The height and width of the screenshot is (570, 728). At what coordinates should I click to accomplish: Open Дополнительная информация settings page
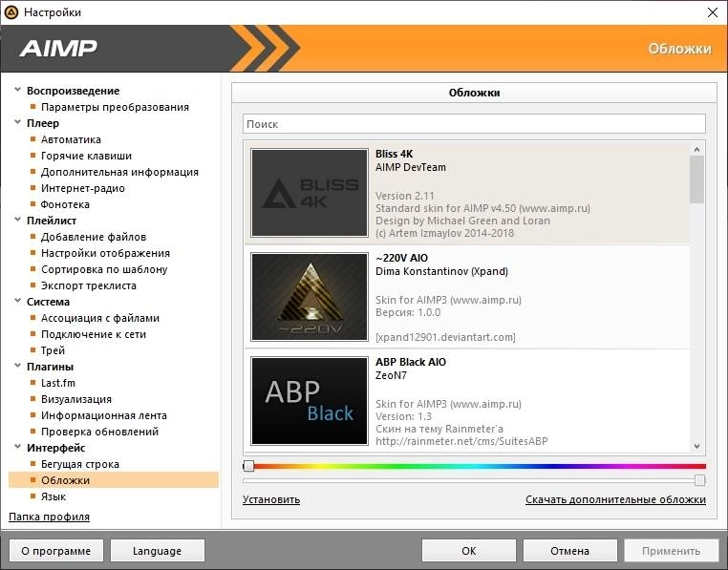point(119,172)
